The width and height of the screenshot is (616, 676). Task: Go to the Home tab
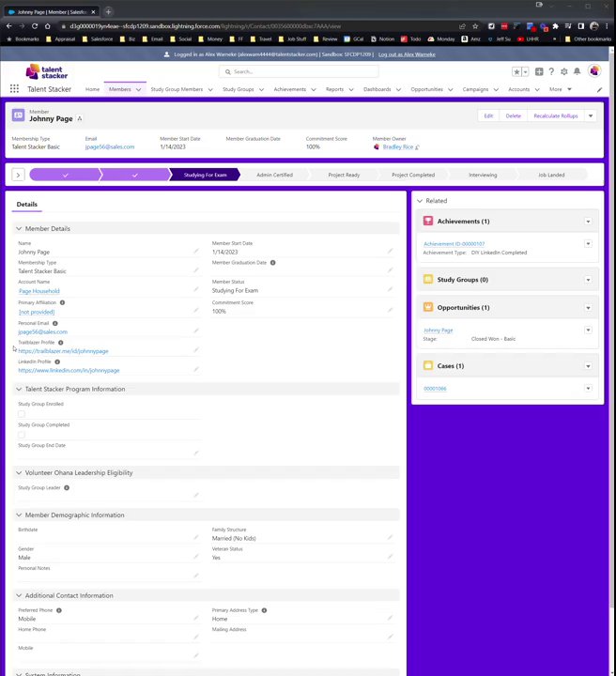92,89
